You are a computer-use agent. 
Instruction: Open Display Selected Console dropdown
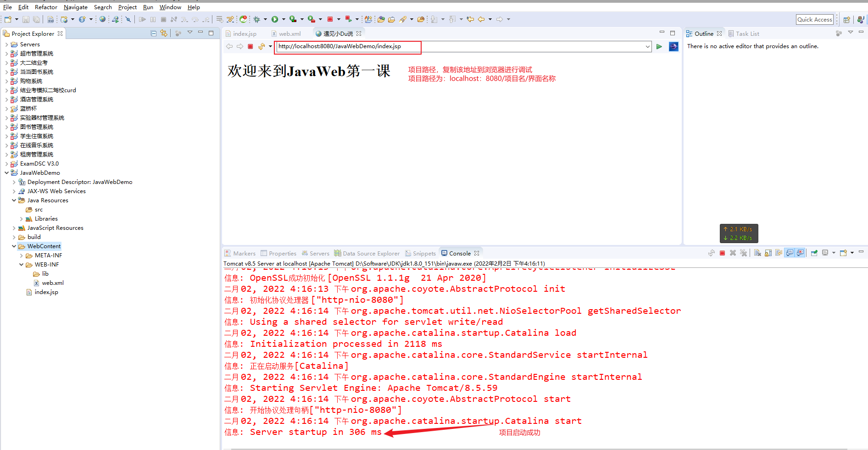coord(834,253)
